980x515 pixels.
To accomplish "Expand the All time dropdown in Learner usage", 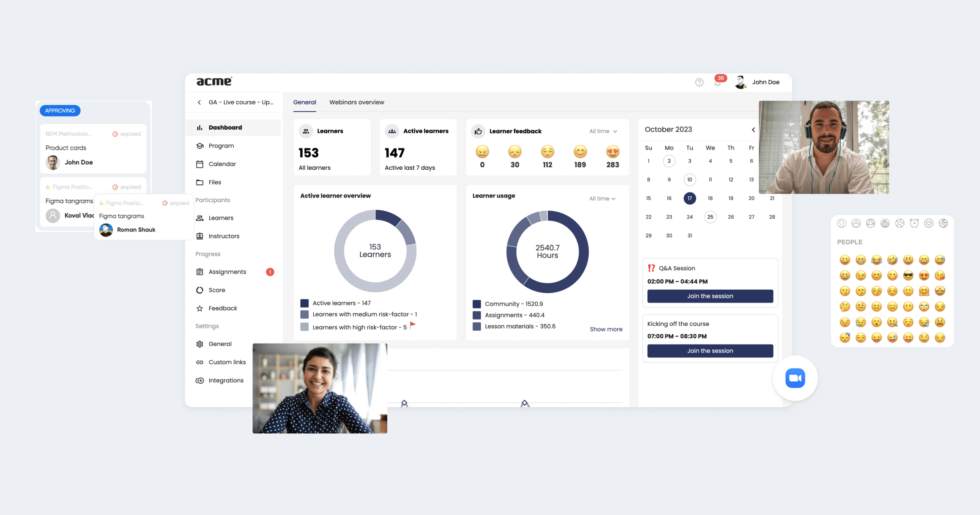I will (x=602, y=198).
